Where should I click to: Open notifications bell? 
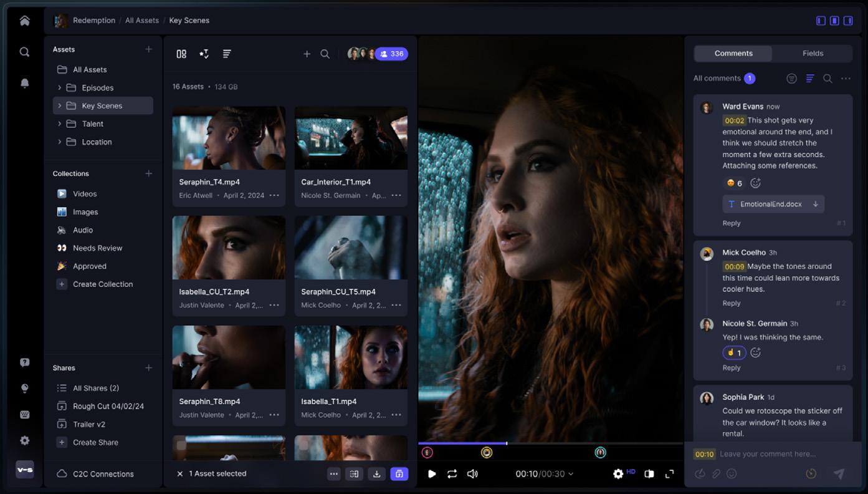coord(24,83)
